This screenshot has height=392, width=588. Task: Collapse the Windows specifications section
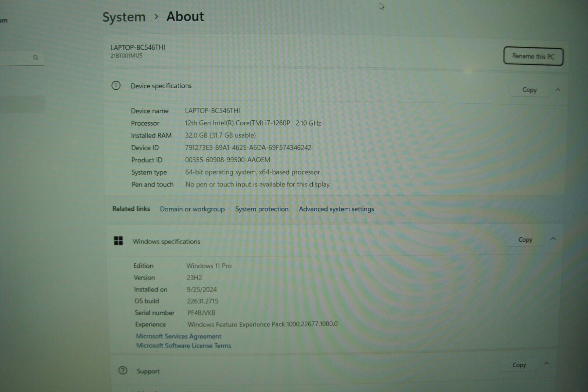point(553,239)
